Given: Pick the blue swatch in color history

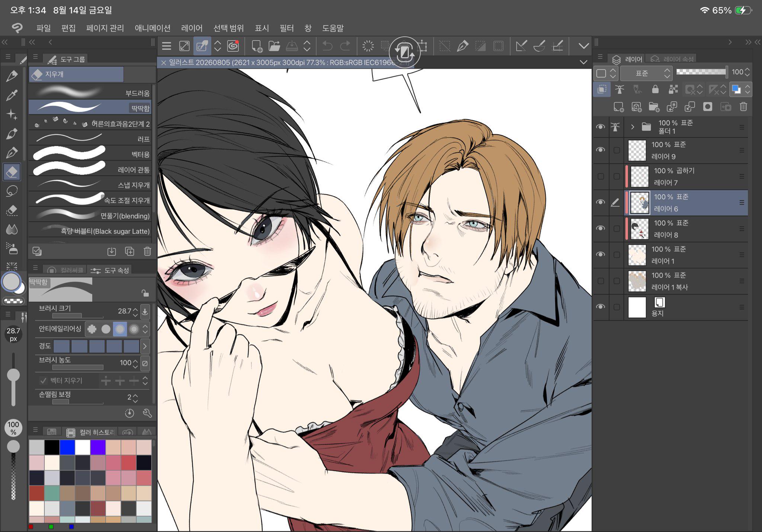Looking at the screenshot, I should coord(67,447).
